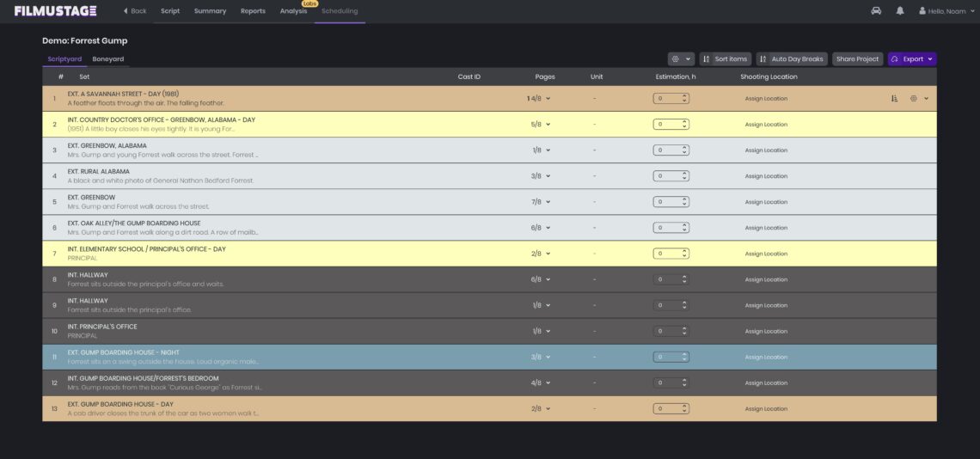Select scene INT. COUNTRY DOCTOR'S OFFICE
This screenshot has height=459, width=980.
(489, 125)
